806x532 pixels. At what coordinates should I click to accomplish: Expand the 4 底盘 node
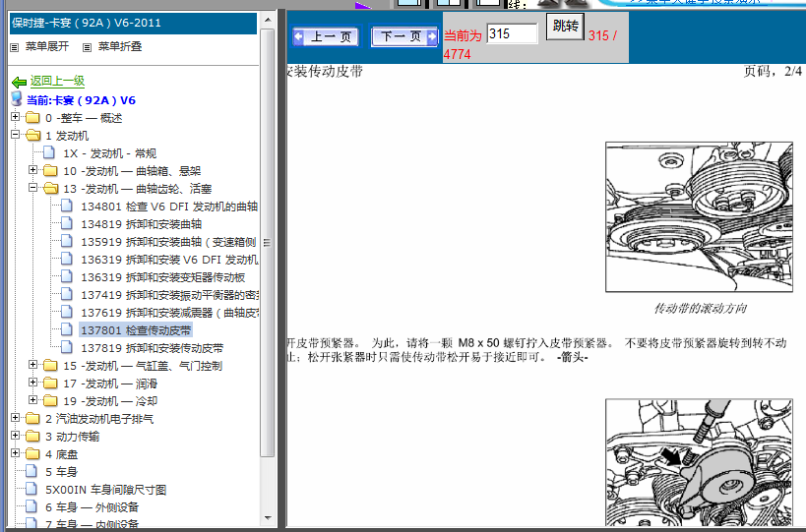(x=16, y=453)
